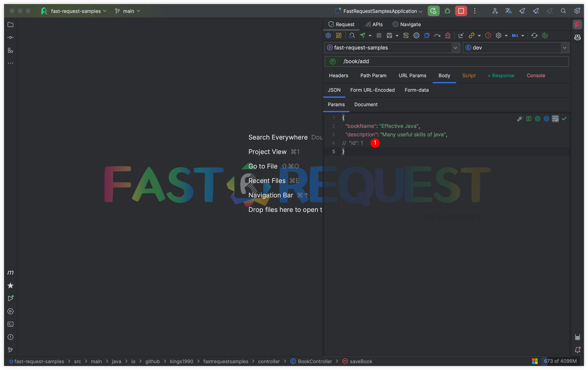
Task: Open the Form-data tab
Action: tap(417, 90)
